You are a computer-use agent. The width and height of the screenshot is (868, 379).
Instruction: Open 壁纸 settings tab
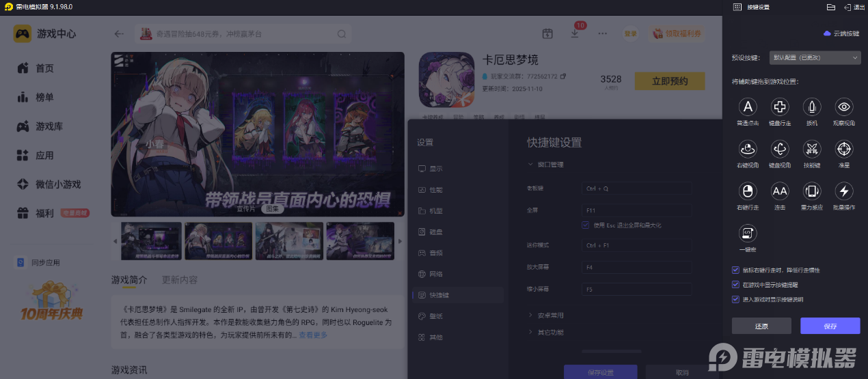coord(457,316)
